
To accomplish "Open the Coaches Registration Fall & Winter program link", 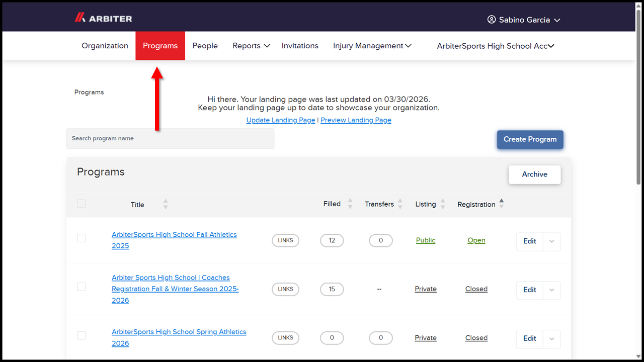I will pyautogui.click(x=175, y=289).
